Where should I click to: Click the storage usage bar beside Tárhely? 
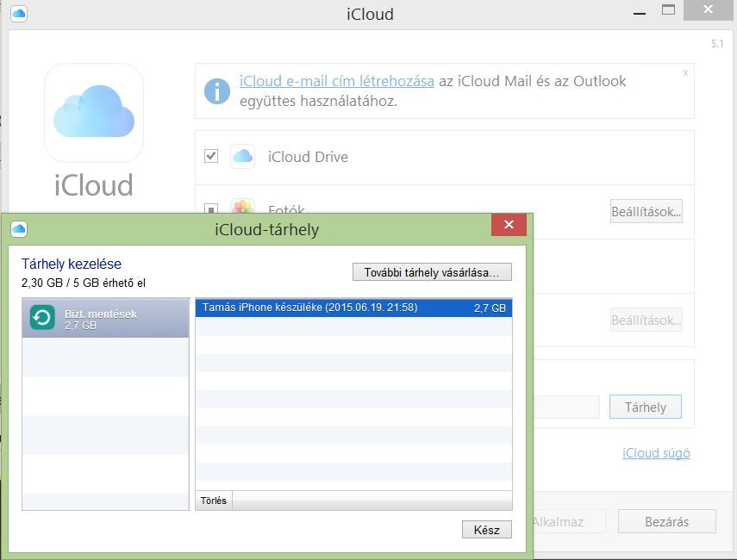pyautogui.click(x=567, y=407)
